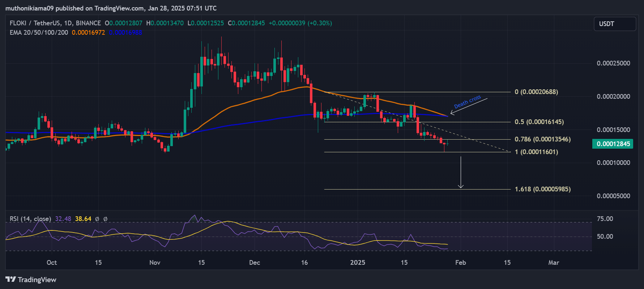Click the Fib 0 (0.00020688) level label

point(536,92)
